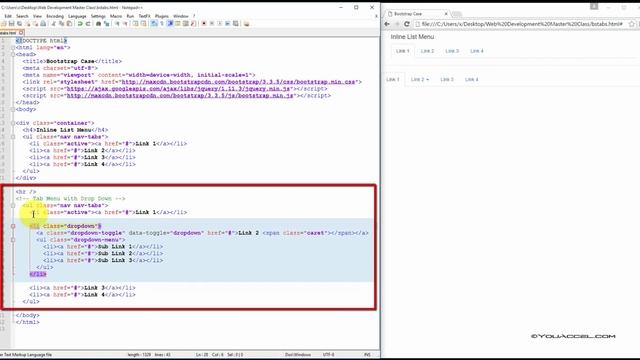
Task: Click Link 4 in lower tab menu
Action: point(471,79)
